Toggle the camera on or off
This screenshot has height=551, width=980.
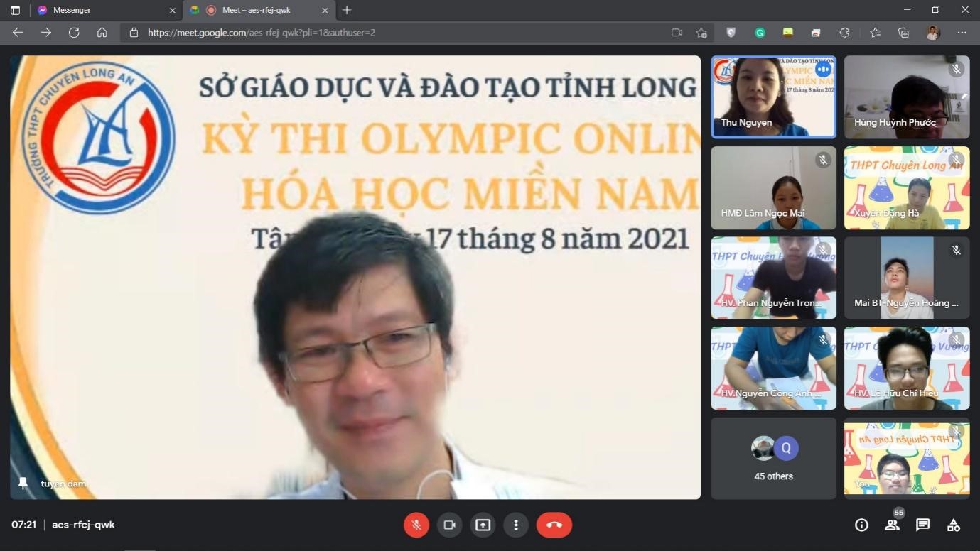(x=449, y=525)
